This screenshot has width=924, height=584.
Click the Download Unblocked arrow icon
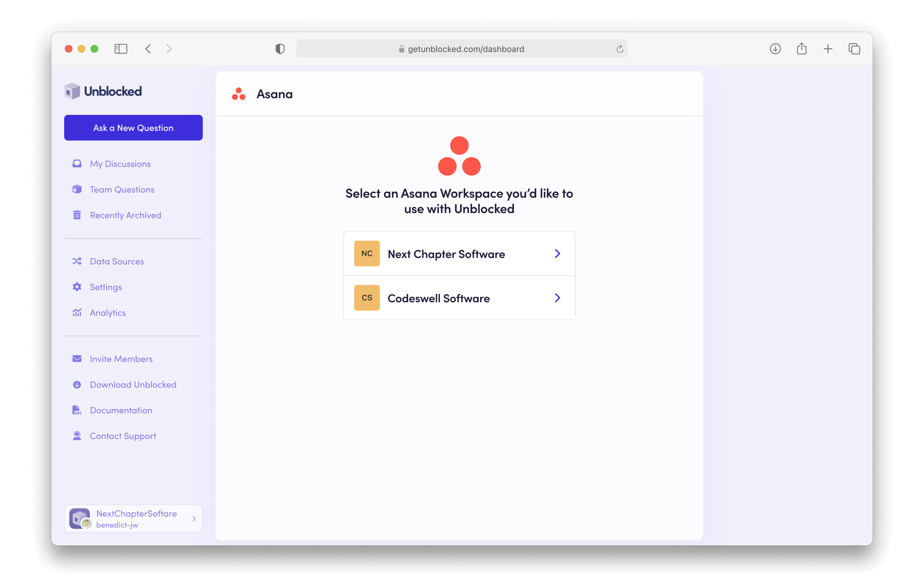coord(77,384)
